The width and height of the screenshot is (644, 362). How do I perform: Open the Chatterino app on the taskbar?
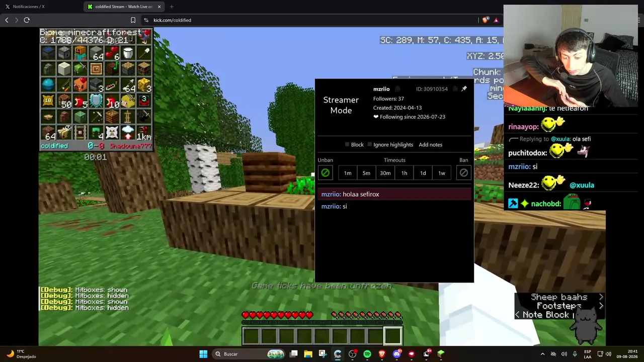338,354
